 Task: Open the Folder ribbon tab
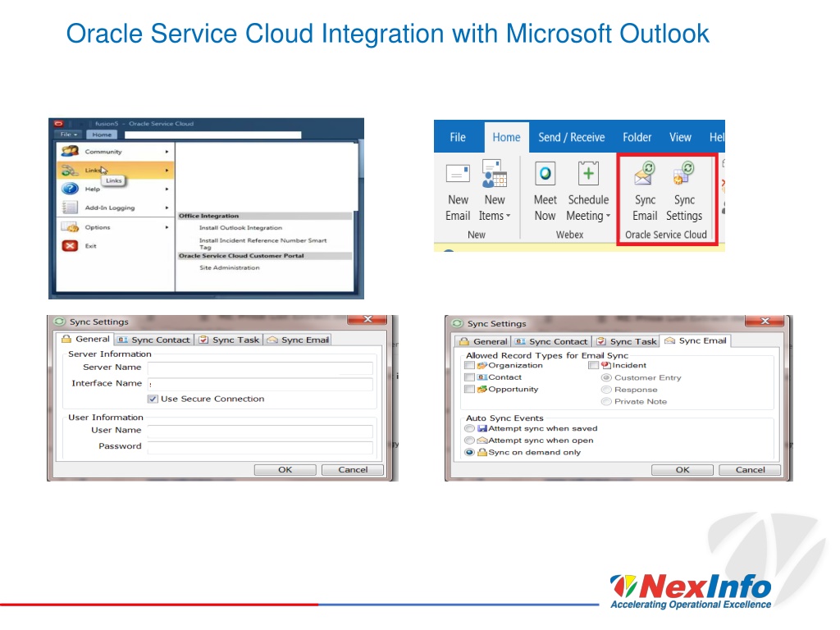(x=637, y=137)
